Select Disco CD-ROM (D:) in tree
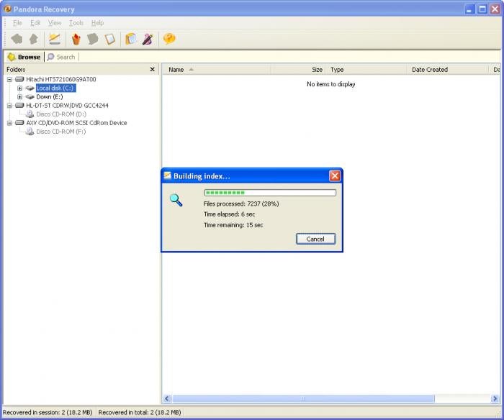 [x=61, y=114]
